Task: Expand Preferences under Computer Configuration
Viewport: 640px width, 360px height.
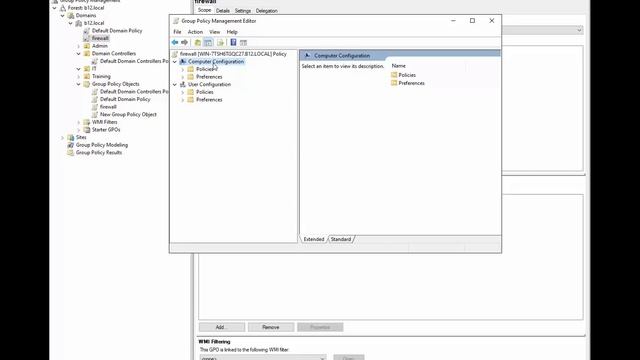Action: click(182, 77)
